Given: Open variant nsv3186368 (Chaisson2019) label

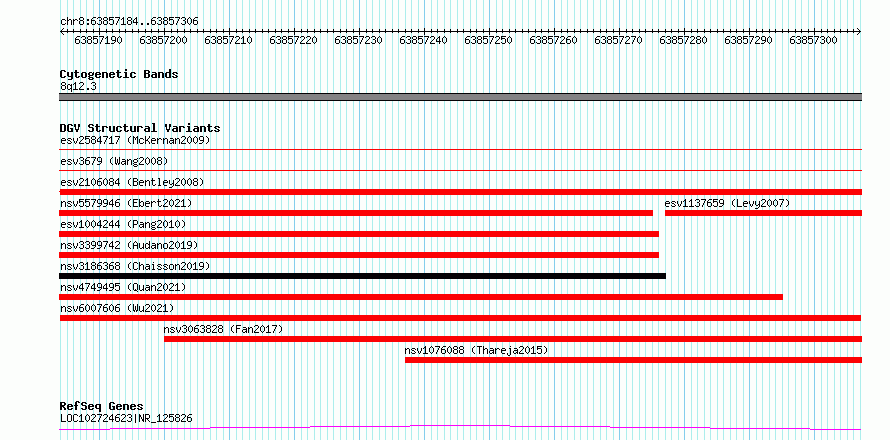Looking at the screenshot, I should (135, 266).
